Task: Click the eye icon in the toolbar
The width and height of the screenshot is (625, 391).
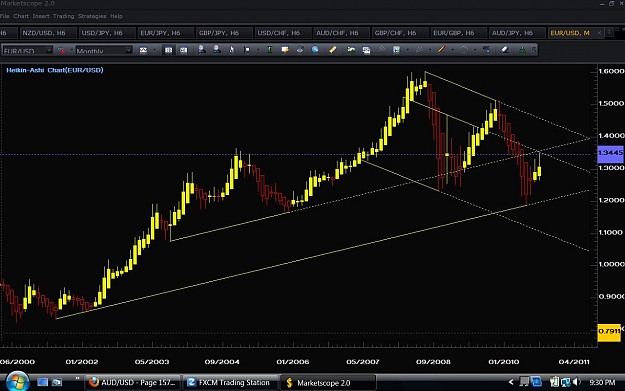Action: click(x=300, y=50)
